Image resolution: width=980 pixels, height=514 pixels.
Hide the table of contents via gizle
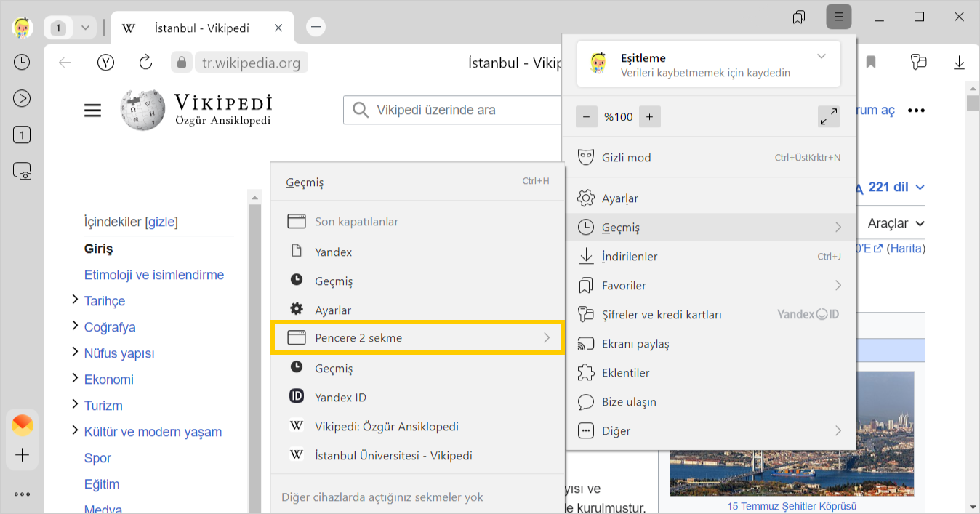161,222
